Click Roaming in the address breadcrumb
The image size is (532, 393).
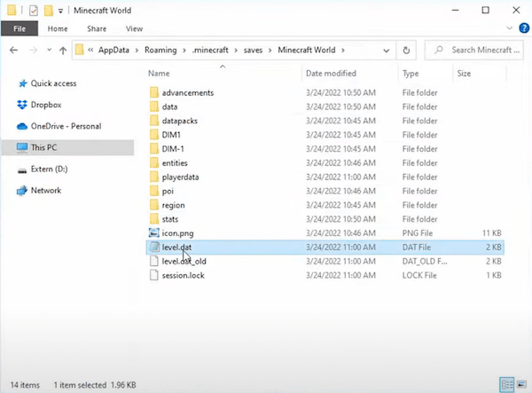[160, 51]
